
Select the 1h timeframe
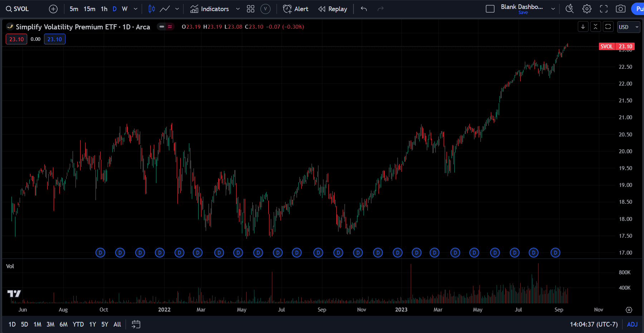pyautogui.click(x=104, y=9)
